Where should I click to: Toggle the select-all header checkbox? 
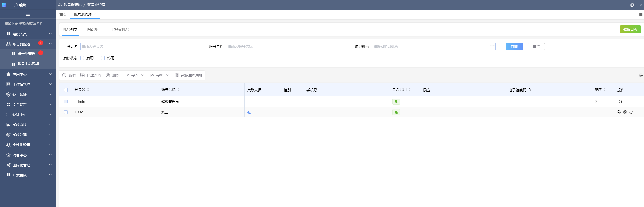pos(66,90)
